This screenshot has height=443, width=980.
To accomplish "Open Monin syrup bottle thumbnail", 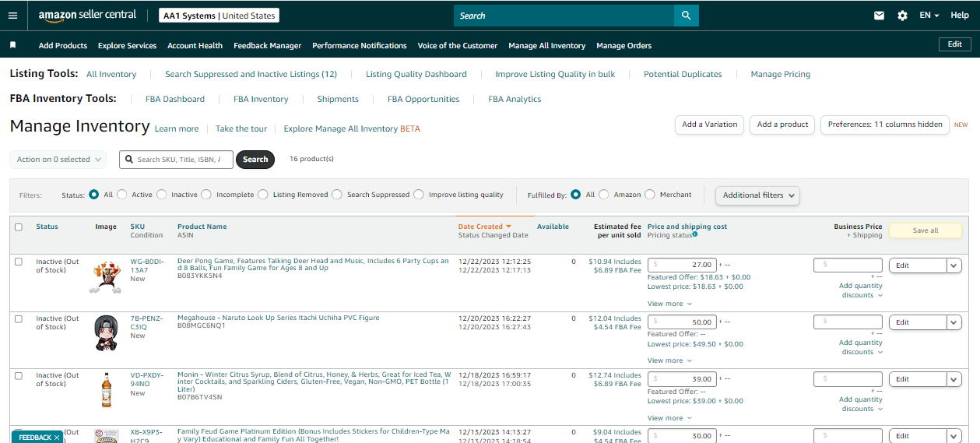I will pos(106,390).
